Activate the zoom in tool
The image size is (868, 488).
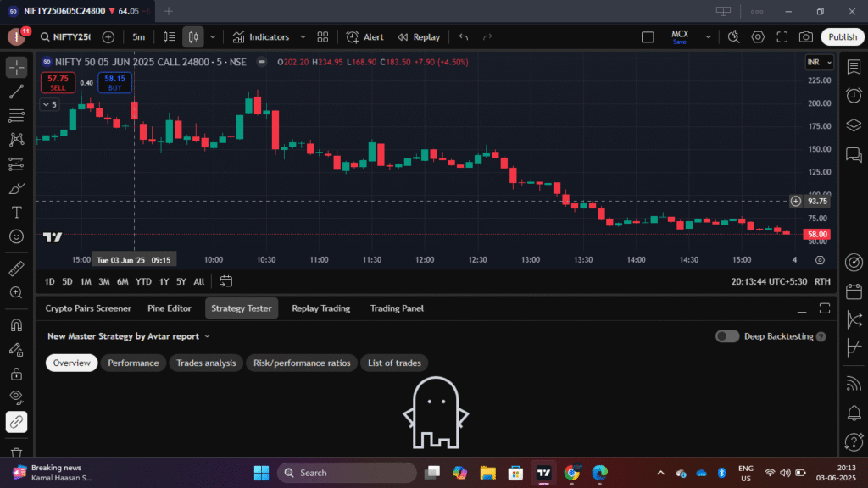tap(17, 292)
